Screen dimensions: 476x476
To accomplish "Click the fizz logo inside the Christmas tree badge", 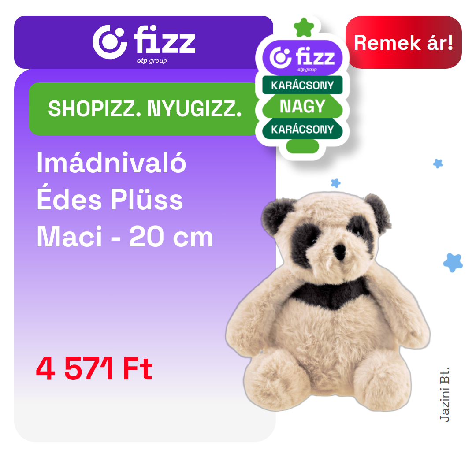I will [302, 58].
